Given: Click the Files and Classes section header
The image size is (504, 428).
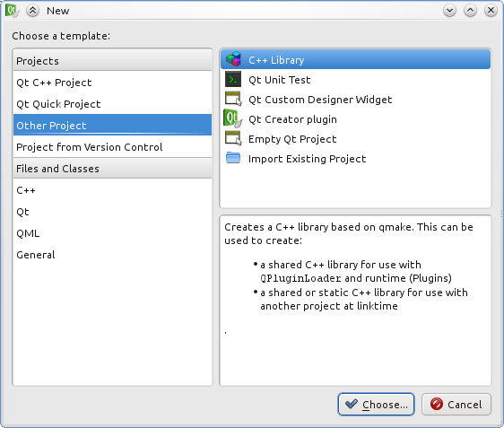Looking at the screenshot, I should tap(112, 169).
